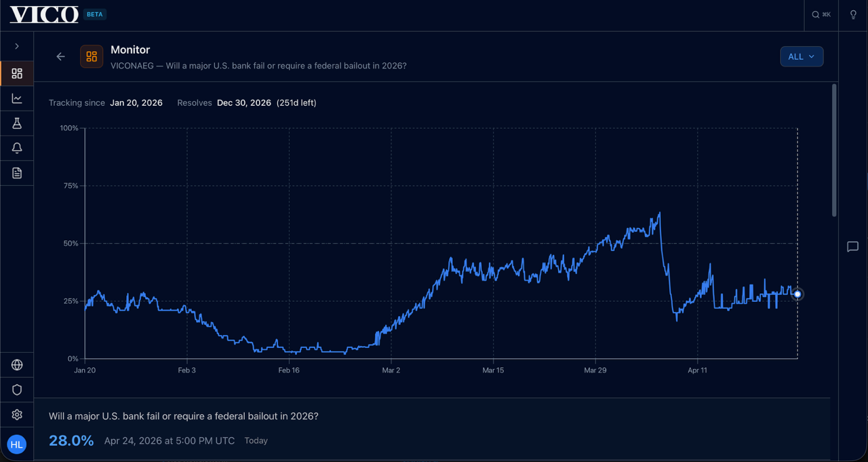The height and width of the screenshot is (462, 868).
Task: Click the Resolves label
Action: click(195, 103)
